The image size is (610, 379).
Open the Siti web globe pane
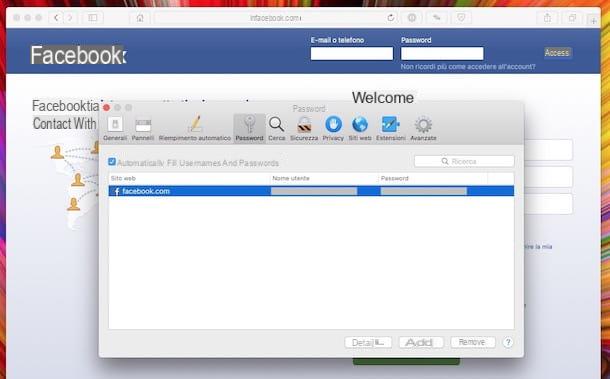360,128
